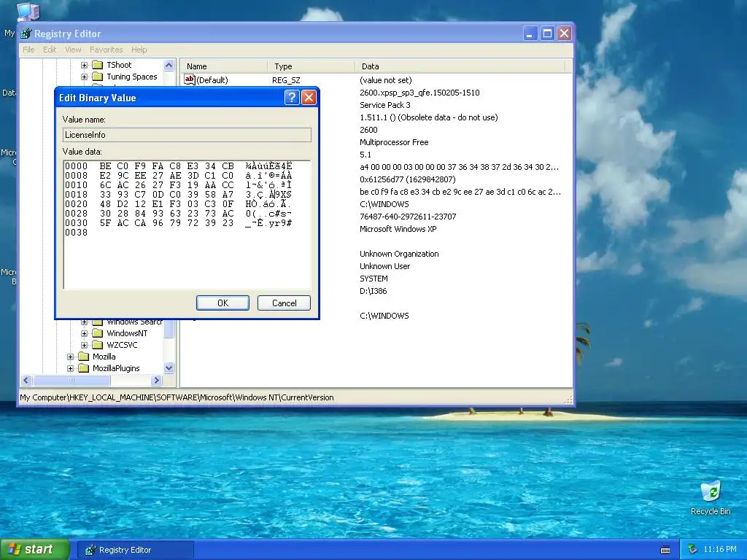
Task: Expand the Mozilla registry key
Action: [71, 357]
